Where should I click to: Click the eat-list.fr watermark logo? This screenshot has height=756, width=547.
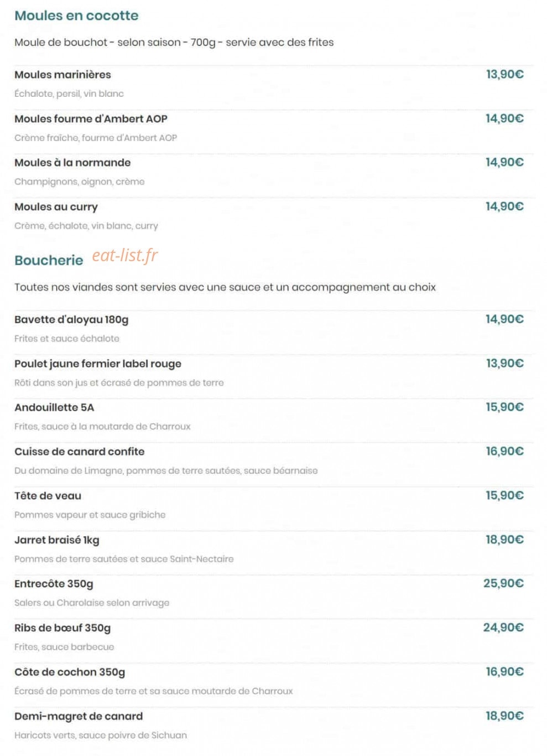(x=124, y=255)
